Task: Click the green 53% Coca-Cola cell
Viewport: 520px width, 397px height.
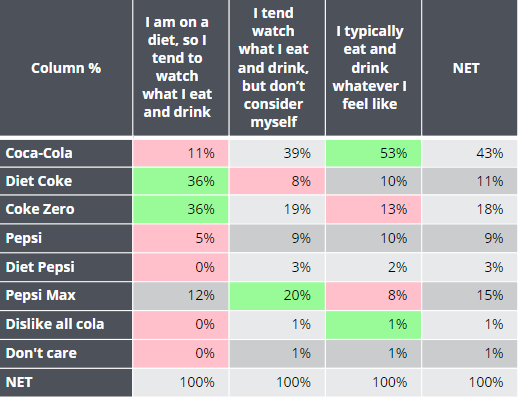Action: coord(373,153)
